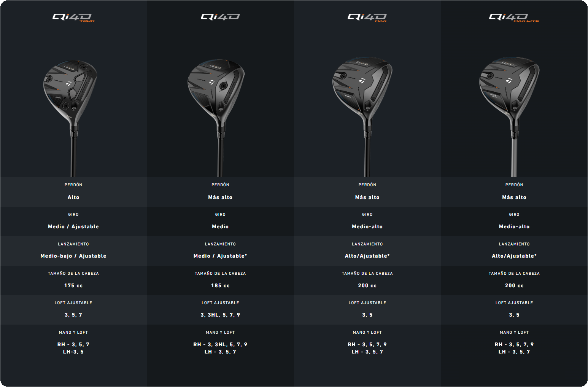Click the "Alto" perdón value for Qi4D Tour
The height and width of the screenshot is (387, 588).
tap(73, 197)
